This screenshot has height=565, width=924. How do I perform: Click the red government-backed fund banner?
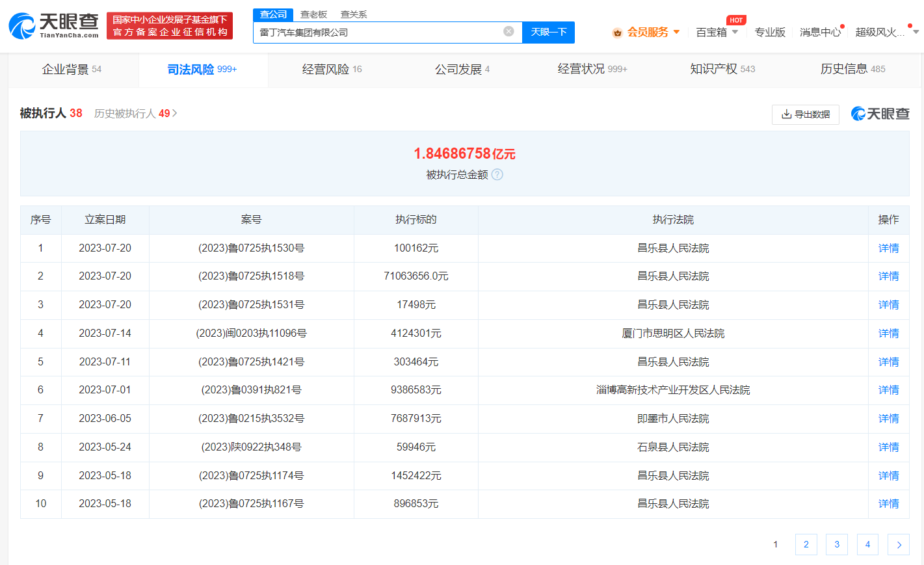[x=170, y=26]
